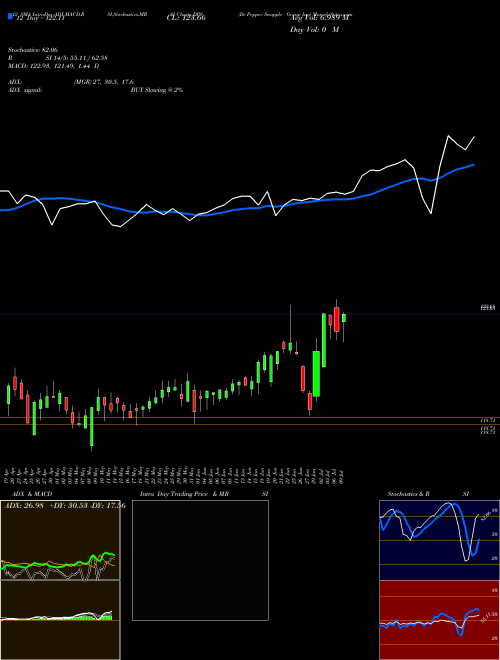Click the 118.71 support level label

pyautogui.click(x=488, y=420)
